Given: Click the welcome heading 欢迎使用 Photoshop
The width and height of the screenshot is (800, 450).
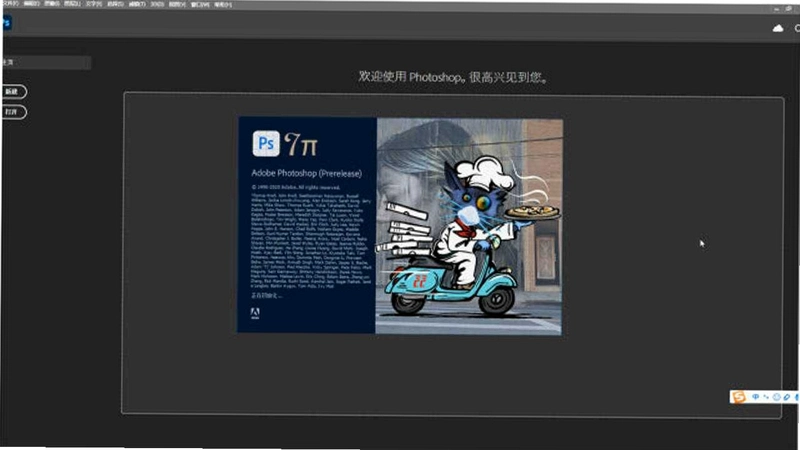Looking at the screenshot, I should click(453, 77).
